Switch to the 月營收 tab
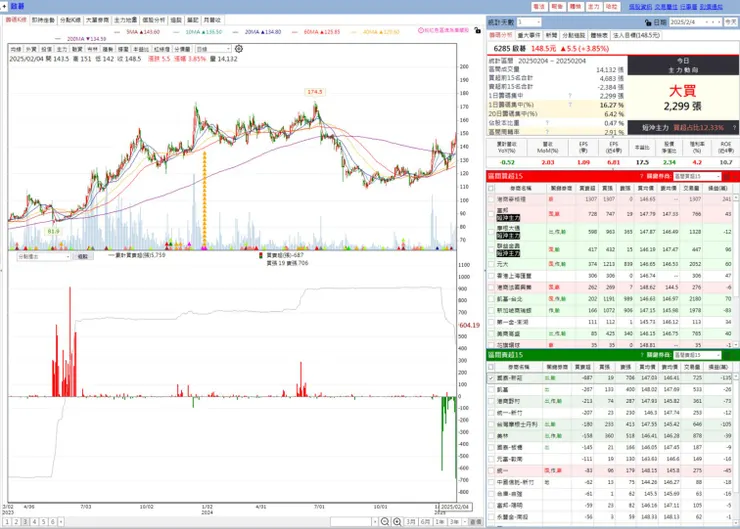The width and height of the screenshot is (740, 529). pos(212,20)
